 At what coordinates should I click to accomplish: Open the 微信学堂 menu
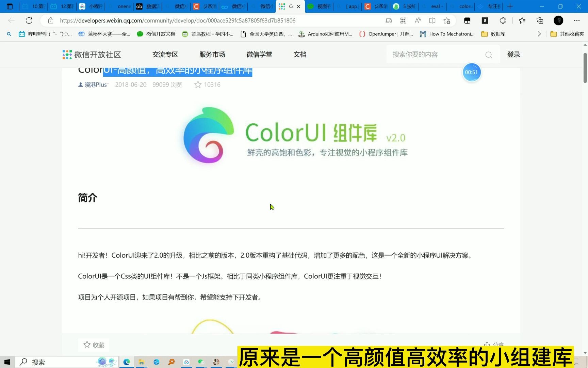[259, 55]
